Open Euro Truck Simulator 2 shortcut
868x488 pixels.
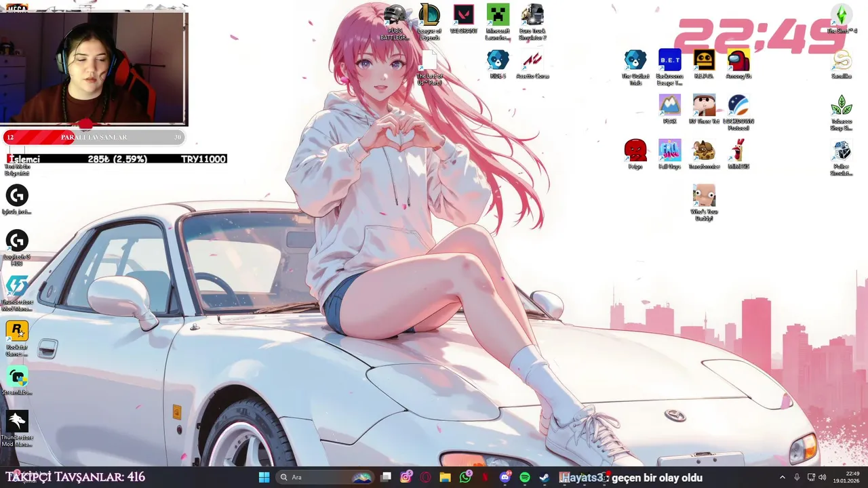532,22
